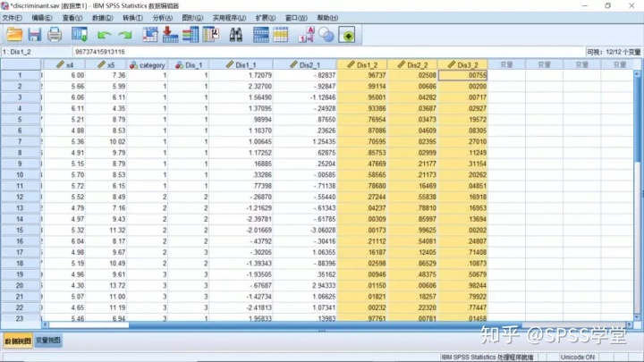The height and width of the screenshot is (362, 644).
Task: Click cell editor field showing .96737415913116
Action: [328, 52]
